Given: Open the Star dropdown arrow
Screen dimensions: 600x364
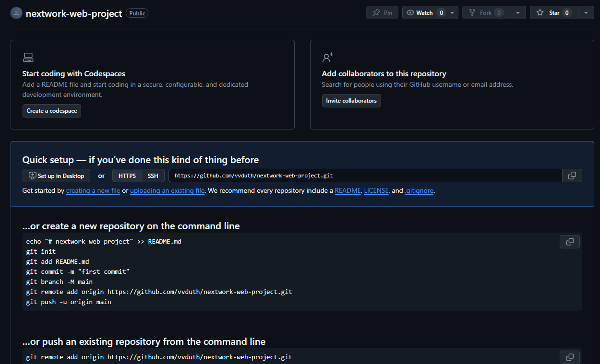Looking at the screenshot, I should [586, 12].
